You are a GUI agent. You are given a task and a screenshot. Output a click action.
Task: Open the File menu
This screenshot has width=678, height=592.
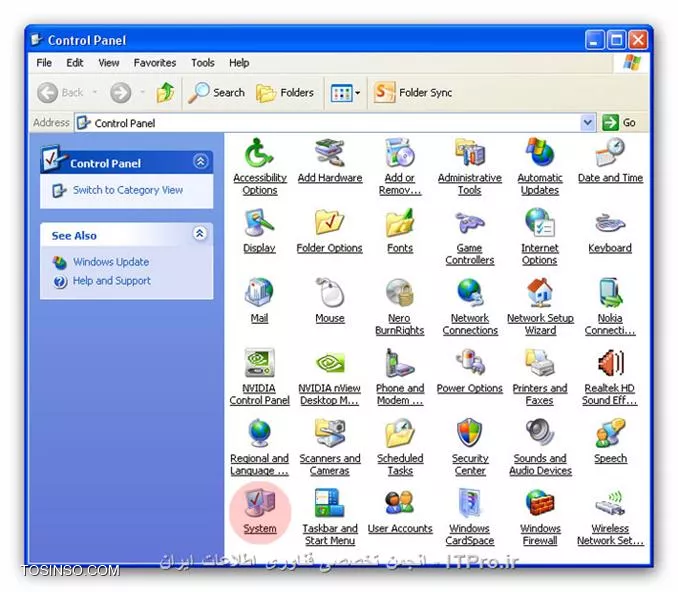(44, 63)
